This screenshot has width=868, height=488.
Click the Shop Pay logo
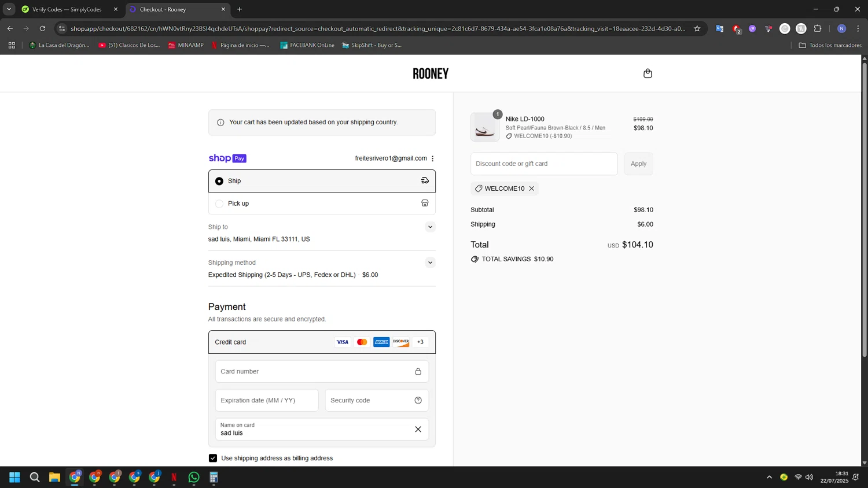[227, 158]
